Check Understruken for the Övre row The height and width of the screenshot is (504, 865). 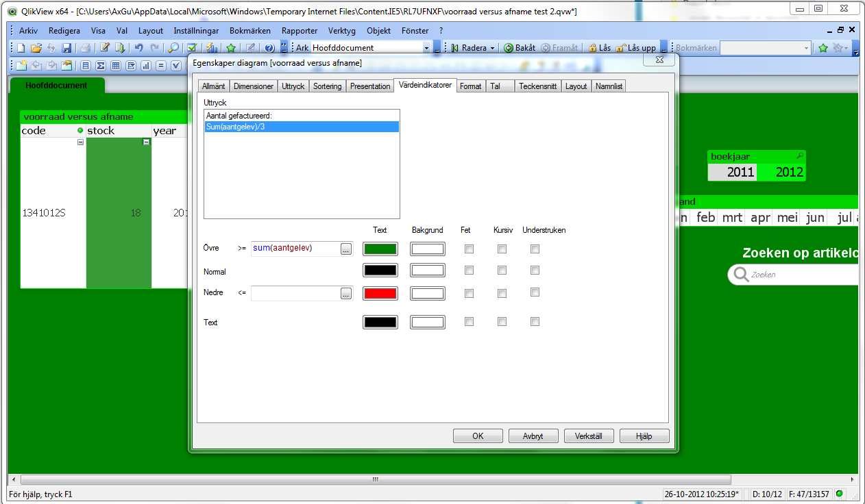(535, 249)
